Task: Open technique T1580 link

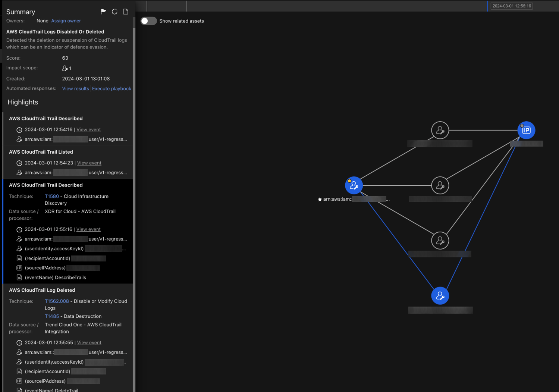Action: 52,196
